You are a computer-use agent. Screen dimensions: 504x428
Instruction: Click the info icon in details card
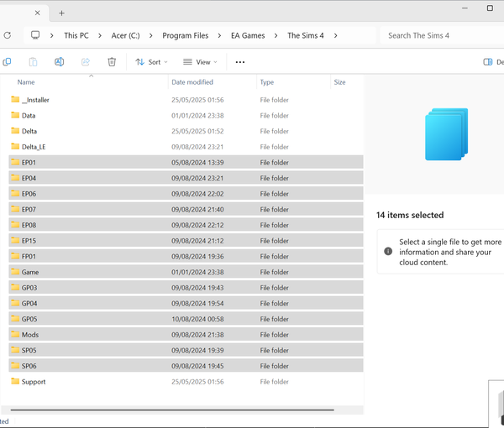tap(388, 251)
